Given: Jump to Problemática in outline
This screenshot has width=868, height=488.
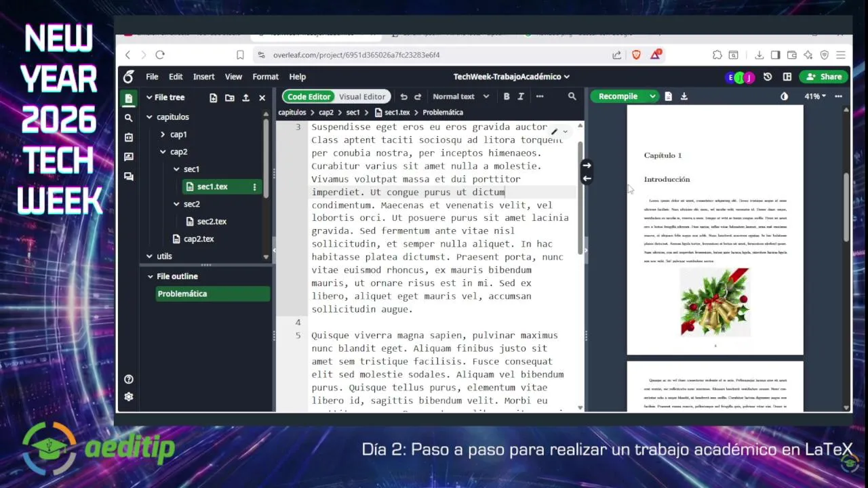Looking at the screenshot, I should coord(213,293).
